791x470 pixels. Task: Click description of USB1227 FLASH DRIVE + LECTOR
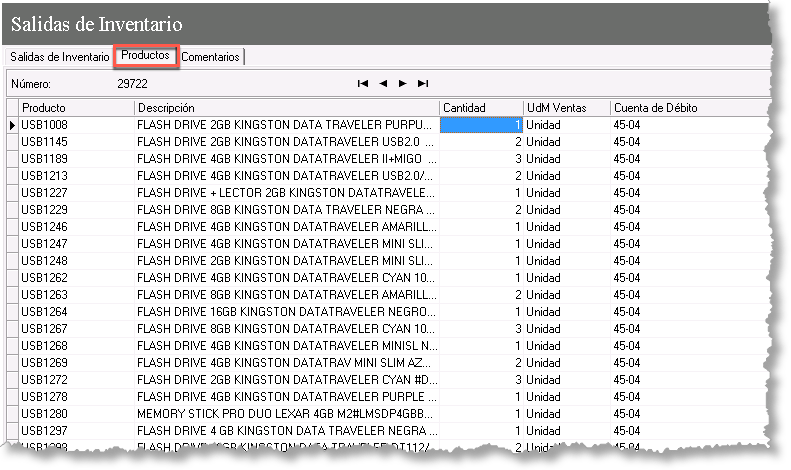(x=286, y=193)
